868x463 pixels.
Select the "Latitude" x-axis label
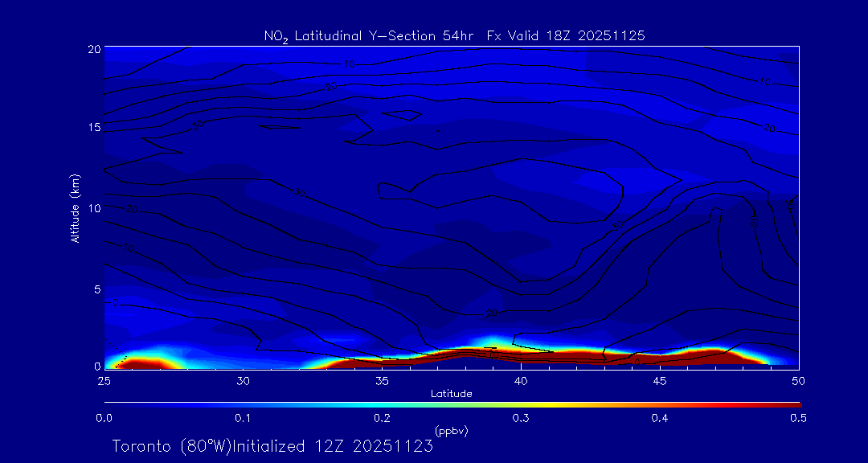tap(452, 395)
